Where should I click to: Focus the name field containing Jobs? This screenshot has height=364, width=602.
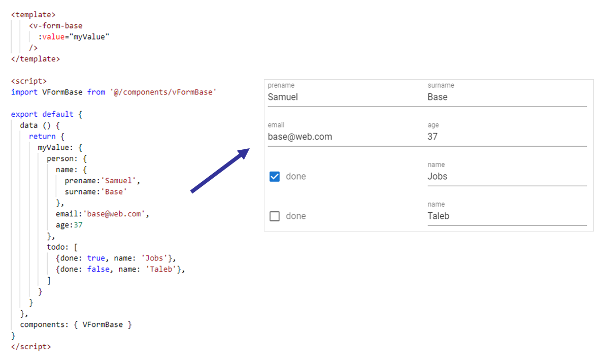coord(507,176)
